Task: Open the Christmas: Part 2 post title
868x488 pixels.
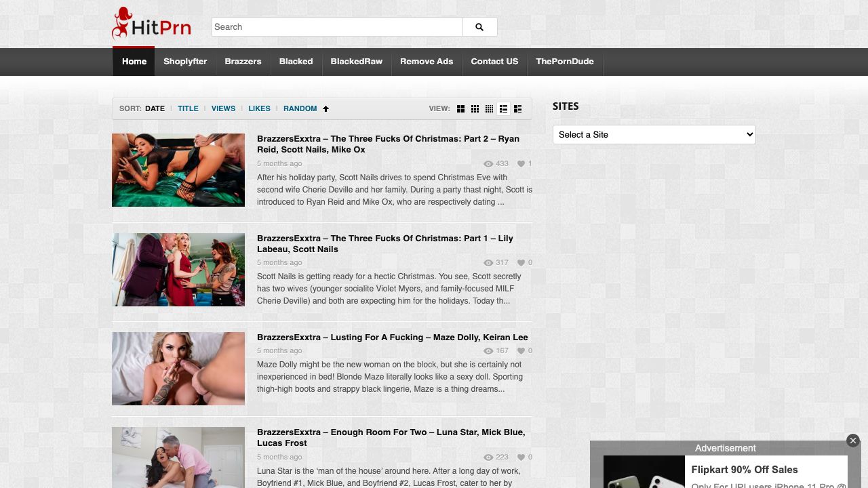Action: (x=388, y=144)
